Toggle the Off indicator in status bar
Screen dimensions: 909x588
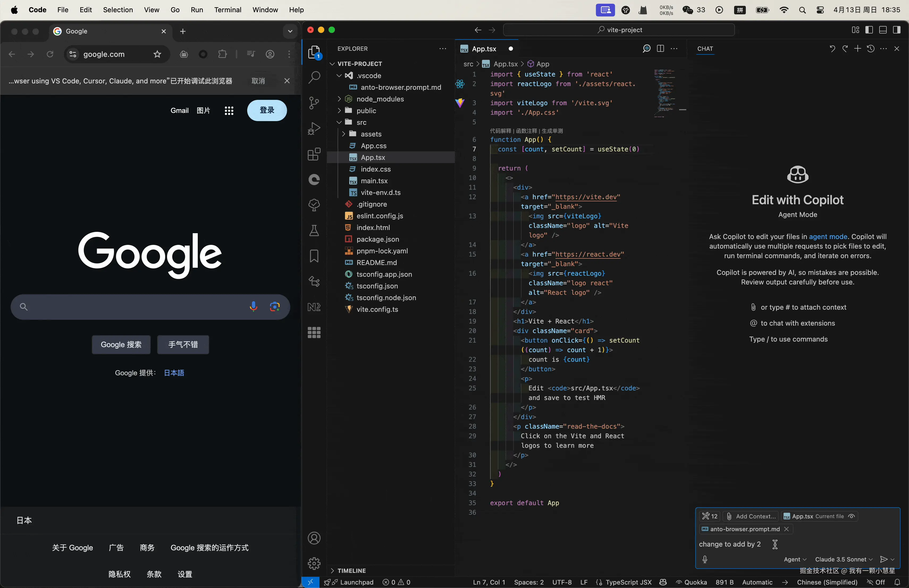point(876,582)
